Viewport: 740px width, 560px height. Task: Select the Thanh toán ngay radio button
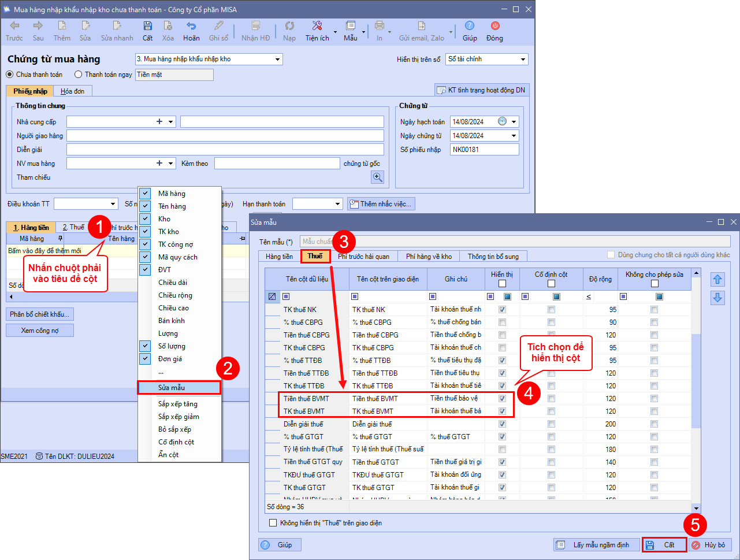click(x=79, y=75)
